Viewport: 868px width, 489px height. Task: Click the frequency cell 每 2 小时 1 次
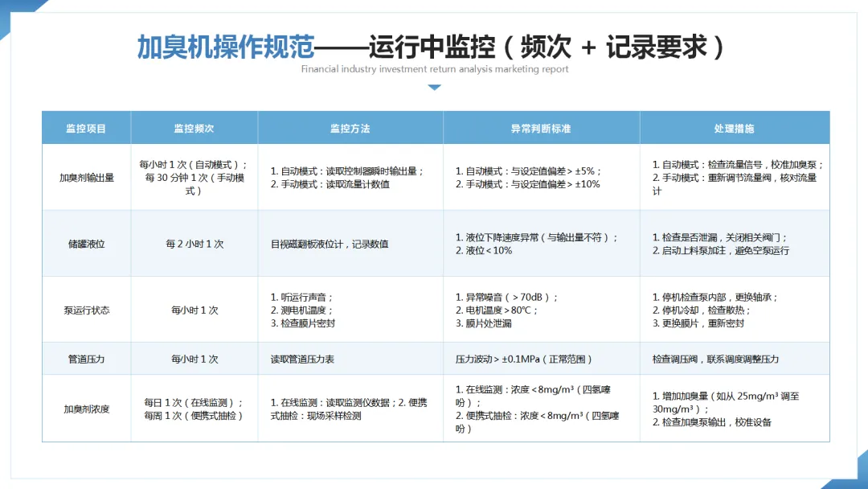[194, 244]
